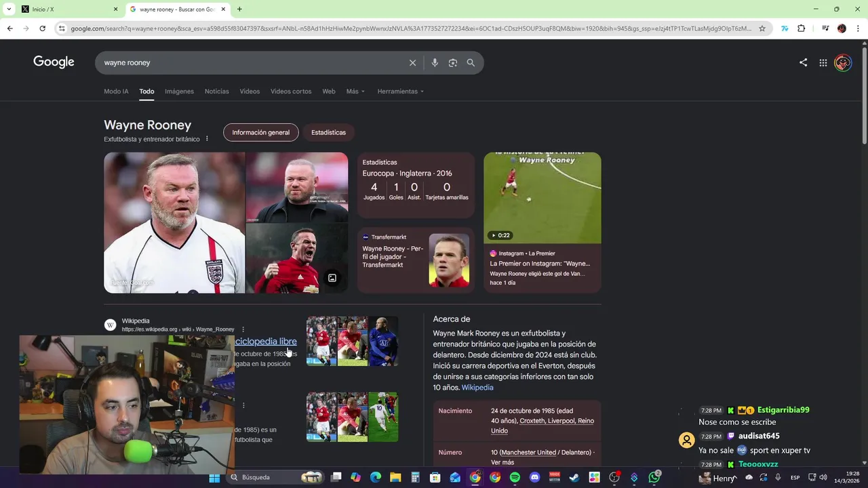The height and width of the screenshot is (488, 868).
Task: Bookmark this page with the star icon
Action: tap(762, 28)
